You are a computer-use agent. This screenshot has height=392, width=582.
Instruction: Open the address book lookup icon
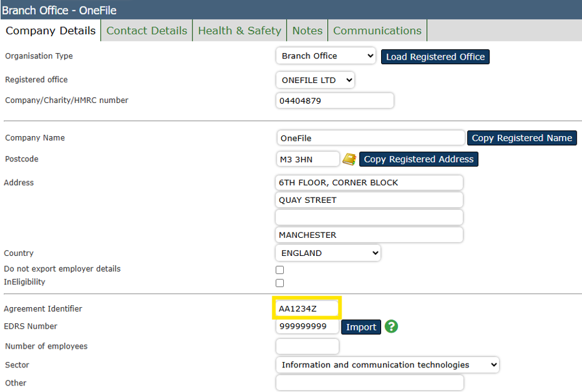pyautogui.click(x=349, y=159)
